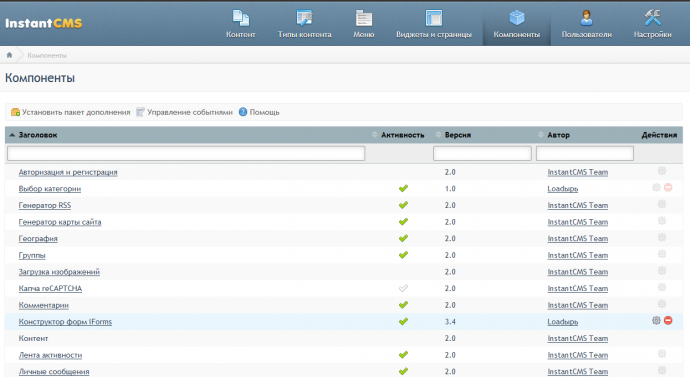
Task: Open Конструктор форм iForms component
Action: (65, 322)
